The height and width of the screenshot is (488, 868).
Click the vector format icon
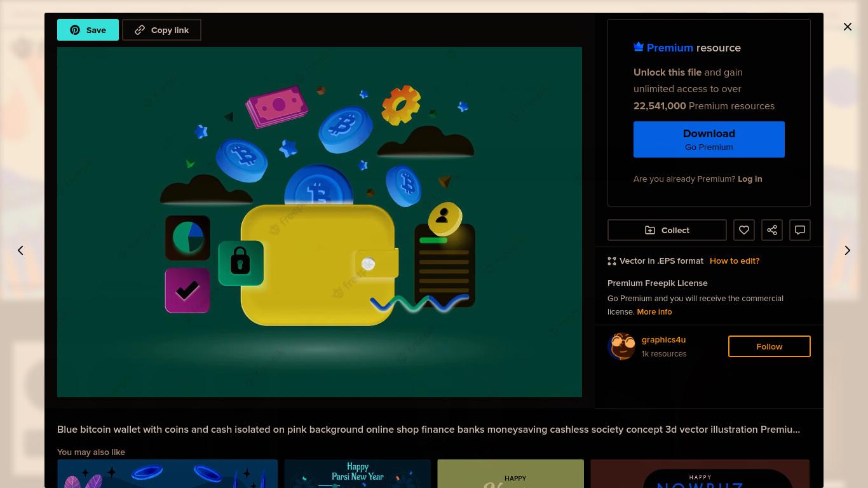pyautogui.click(x=612, y=261)
